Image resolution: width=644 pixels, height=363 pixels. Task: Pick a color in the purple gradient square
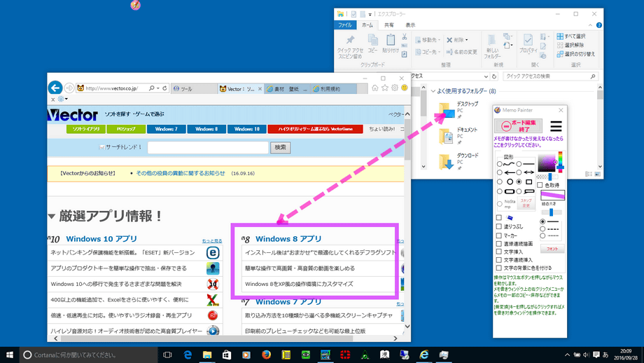[547, 163]
